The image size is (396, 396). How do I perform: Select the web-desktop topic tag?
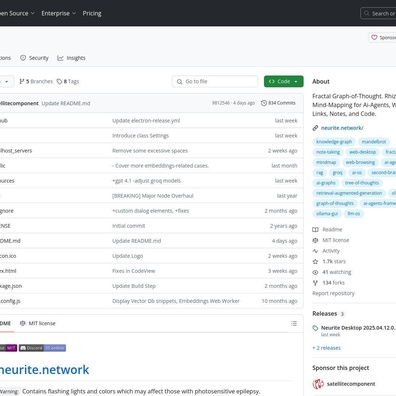[x=363, y=152]
